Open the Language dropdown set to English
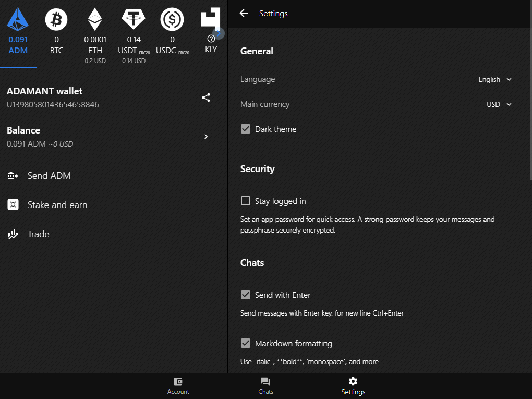532x399 pixels. (494, 79)
